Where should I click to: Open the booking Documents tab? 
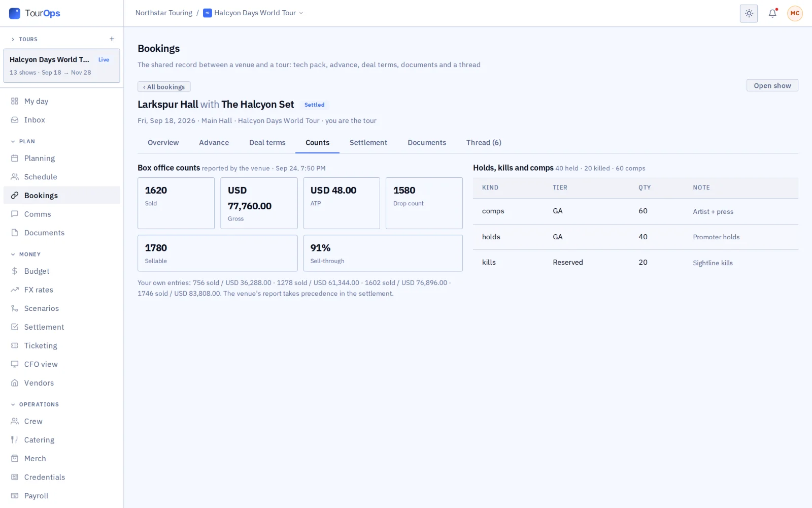coord(427,143)
